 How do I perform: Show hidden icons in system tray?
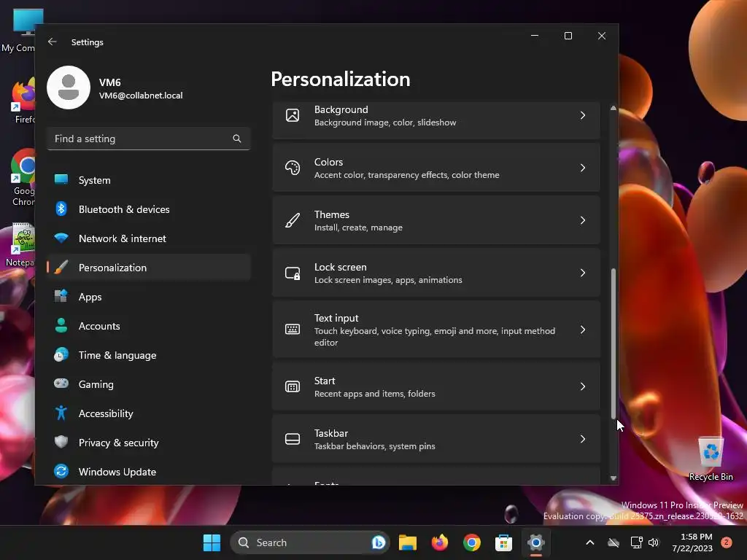click(x=589, y=542)
